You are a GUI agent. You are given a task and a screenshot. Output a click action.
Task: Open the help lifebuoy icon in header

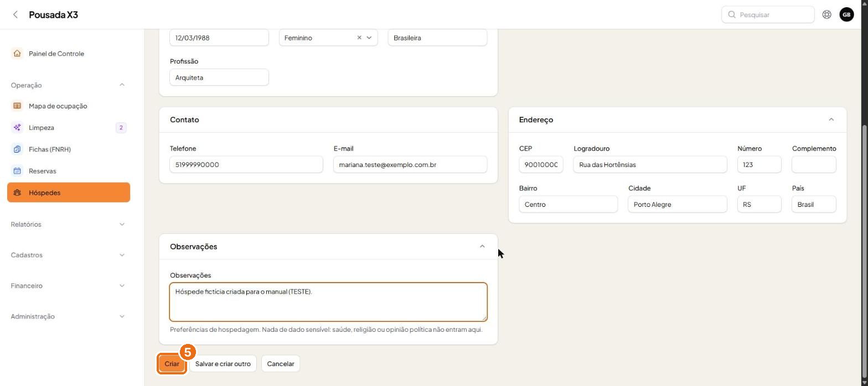826,14
